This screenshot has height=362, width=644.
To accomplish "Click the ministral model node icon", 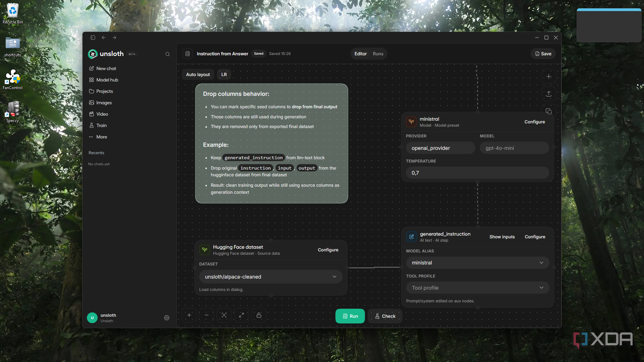I will [411, 122].
